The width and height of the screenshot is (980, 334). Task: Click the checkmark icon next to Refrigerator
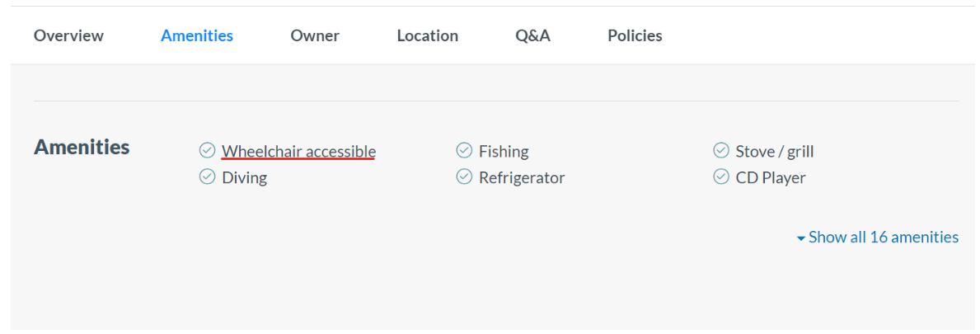pos(464,176)
